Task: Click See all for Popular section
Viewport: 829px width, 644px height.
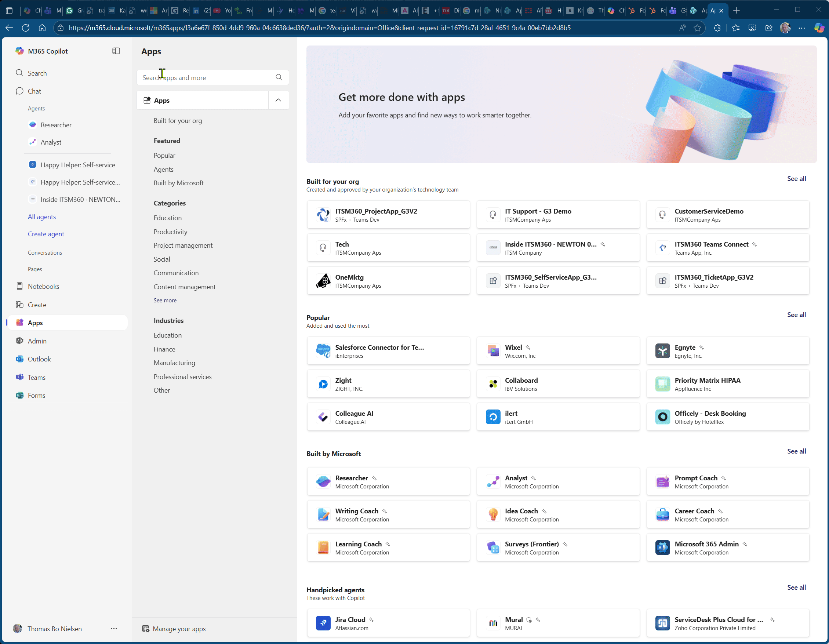Action: (x=796, y=314)
